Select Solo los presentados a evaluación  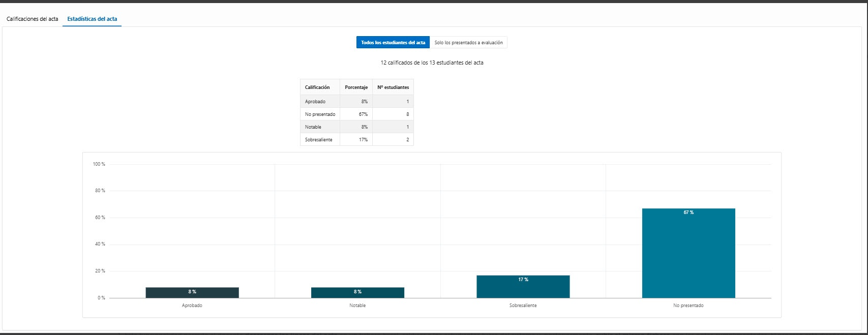tap(468, 43)
